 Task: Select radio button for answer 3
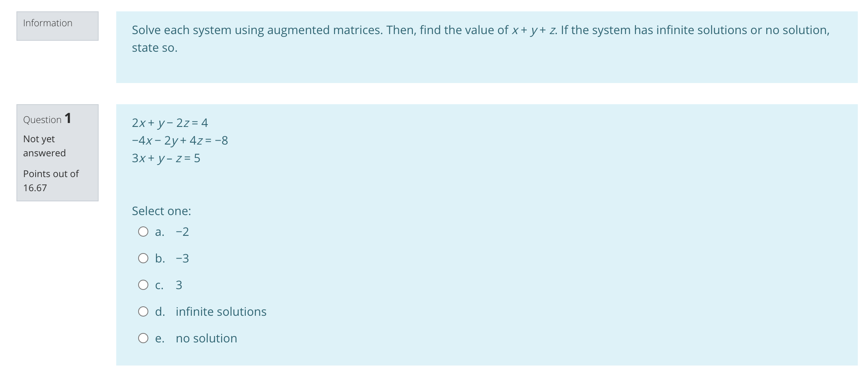tap(144, 285)
